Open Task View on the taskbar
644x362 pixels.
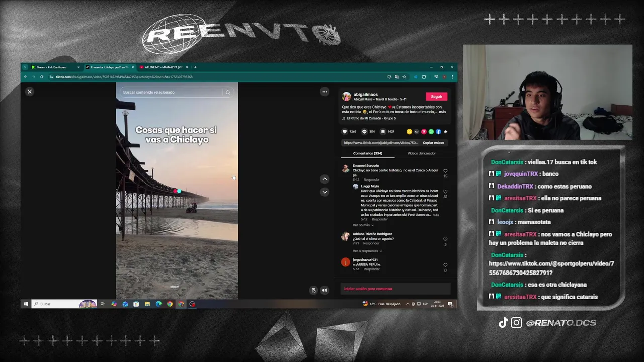102,304
